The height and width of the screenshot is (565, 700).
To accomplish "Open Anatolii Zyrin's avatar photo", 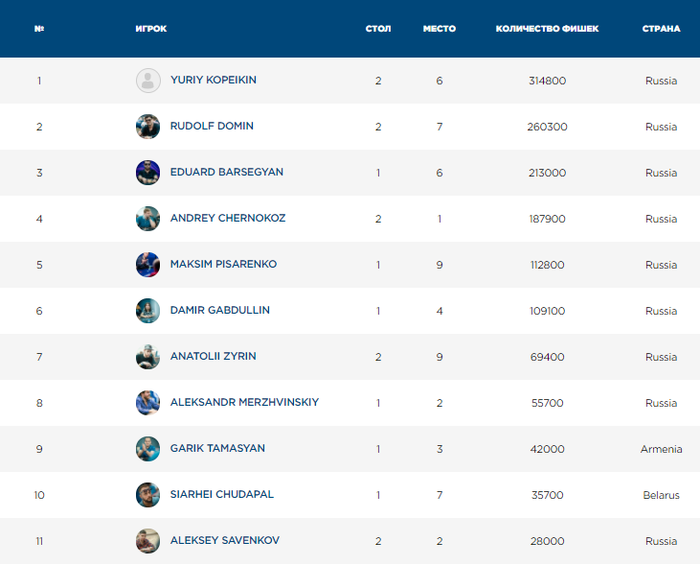I will coord(148,357).
